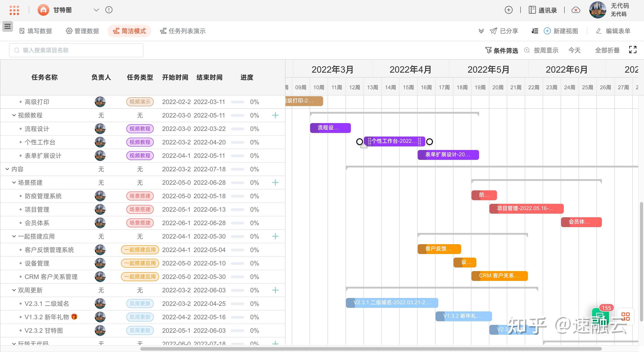Image resolution: width=644 pixels, height=352 pixels.
Task: Expand the double-chevron more views dropdown
Action: 481,31
